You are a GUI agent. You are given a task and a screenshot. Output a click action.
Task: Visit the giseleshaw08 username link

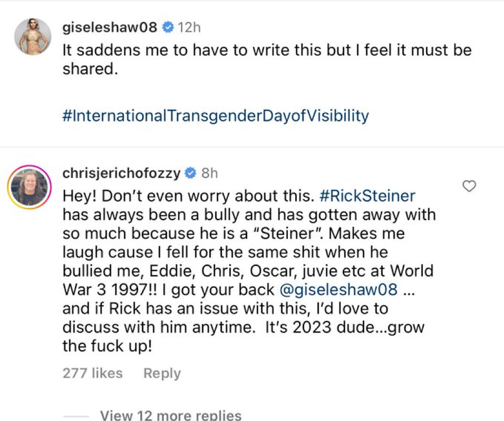109,27
